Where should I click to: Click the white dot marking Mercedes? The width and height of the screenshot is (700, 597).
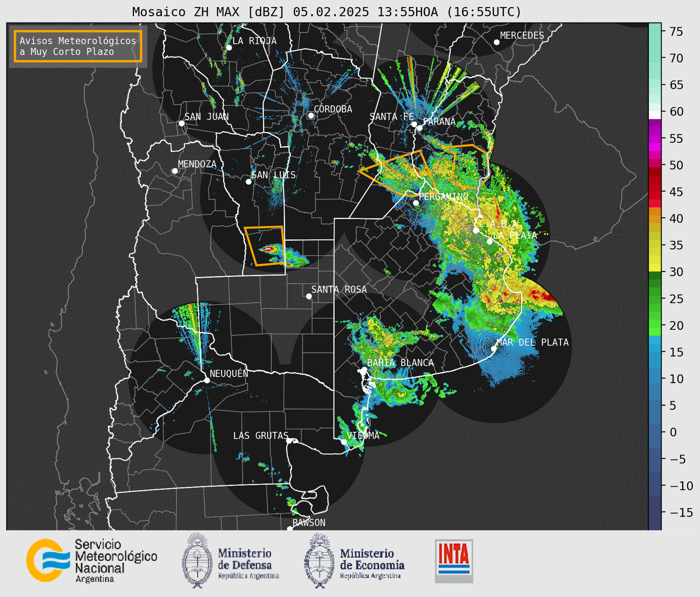[x=496, y=42]
